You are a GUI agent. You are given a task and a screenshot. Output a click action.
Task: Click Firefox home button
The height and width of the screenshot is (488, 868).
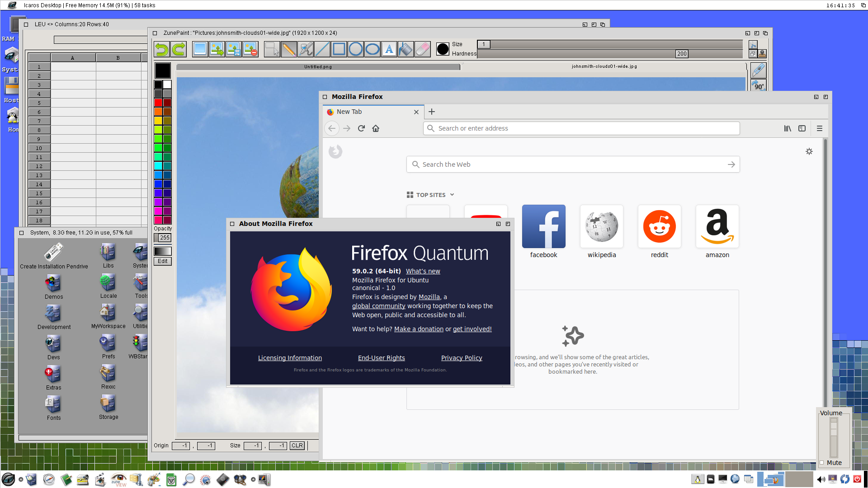(x=375, y=128)
